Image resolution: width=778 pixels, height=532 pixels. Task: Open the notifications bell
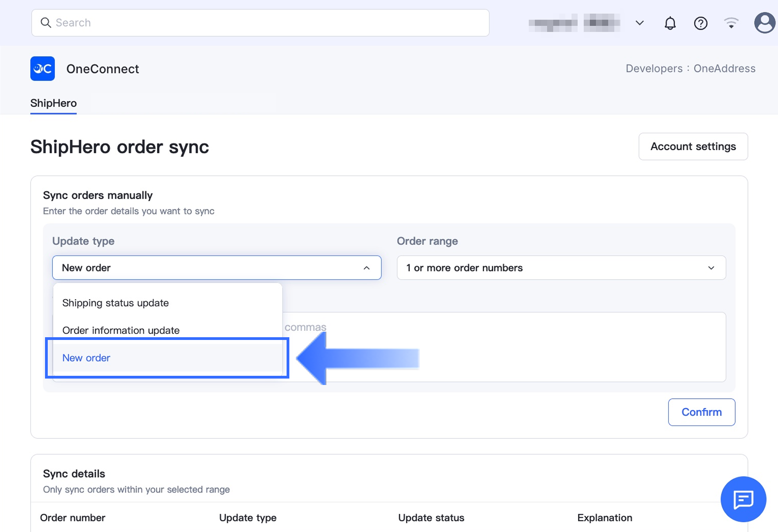[670, 23]
